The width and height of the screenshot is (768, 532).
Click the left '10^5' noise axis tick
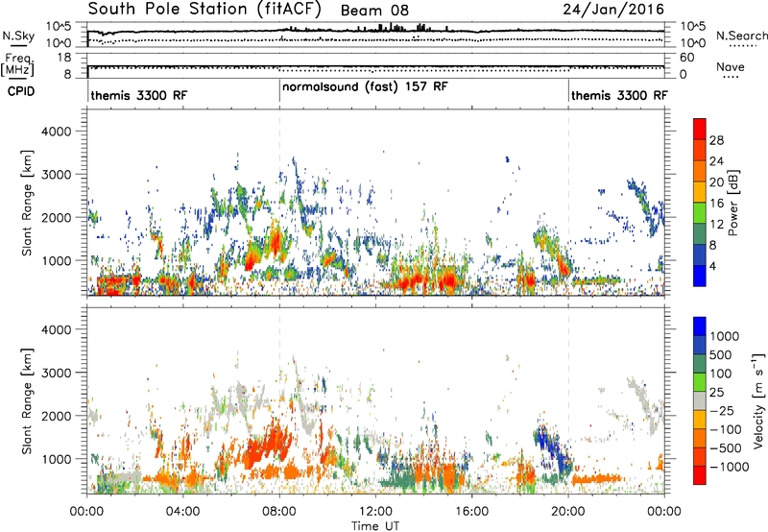coord(59,26)
